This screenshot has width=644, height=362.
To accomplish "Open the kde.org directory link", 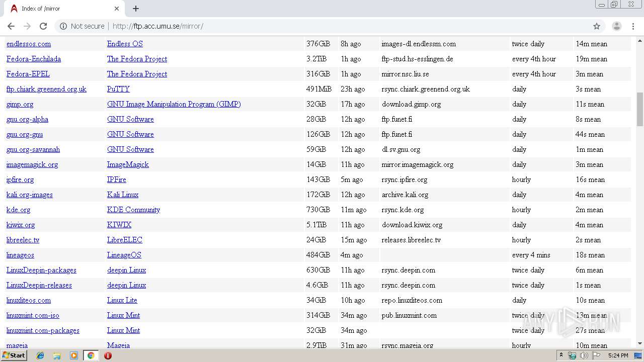I will click(x=19, y=210).
